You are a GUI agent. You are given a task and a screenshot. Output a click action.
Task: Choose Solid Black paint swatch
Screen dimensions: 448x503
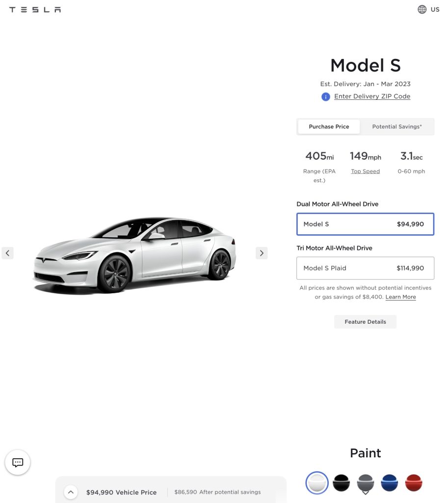341,483
